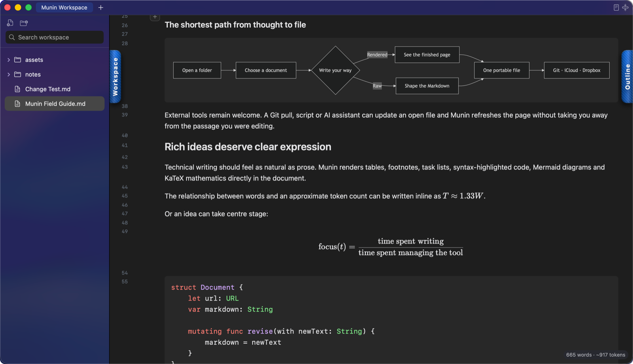Screen dimensions: 633x364
Task: Toggle the Outline side panel handle
Action: pyautogui.click(x=627, y=77)
